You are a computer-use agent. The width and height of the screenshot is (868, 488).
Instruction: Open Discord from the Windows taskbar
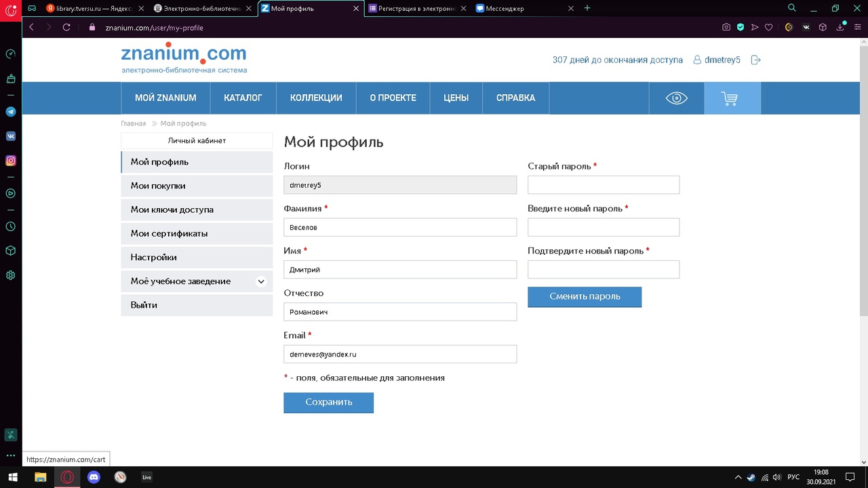click(x=94, y=477)
